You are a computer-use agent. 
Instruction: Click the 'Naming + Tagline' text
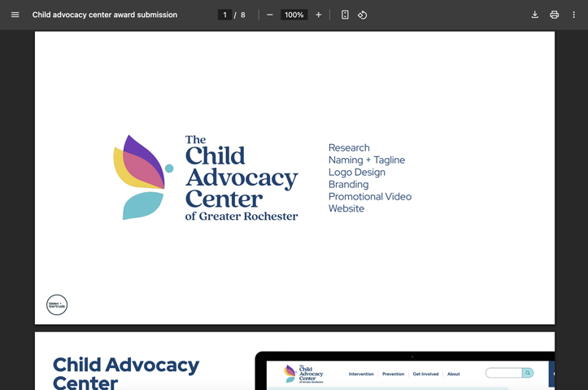pyautogui.click(x=367, y=160)
